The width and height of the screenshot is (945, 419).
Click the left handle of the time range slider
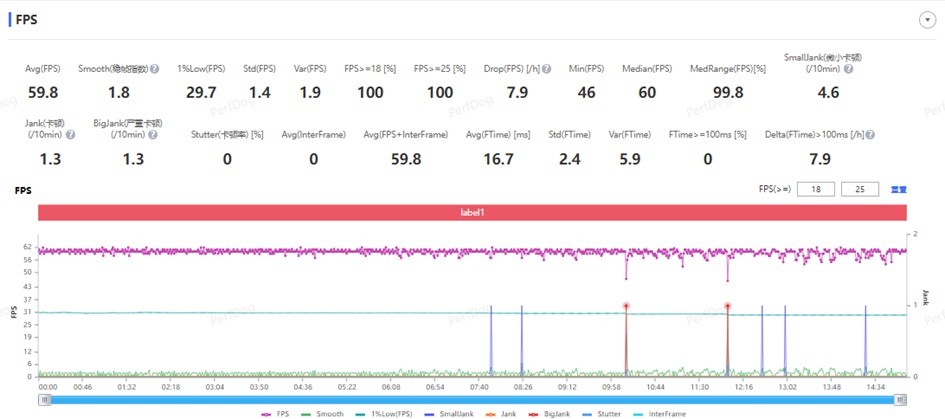click(44, 400)
